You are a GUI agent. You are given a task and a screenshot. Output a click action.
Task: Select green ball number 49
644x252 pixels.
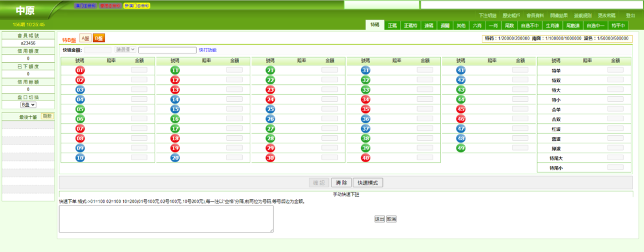[x=461, y=148]
